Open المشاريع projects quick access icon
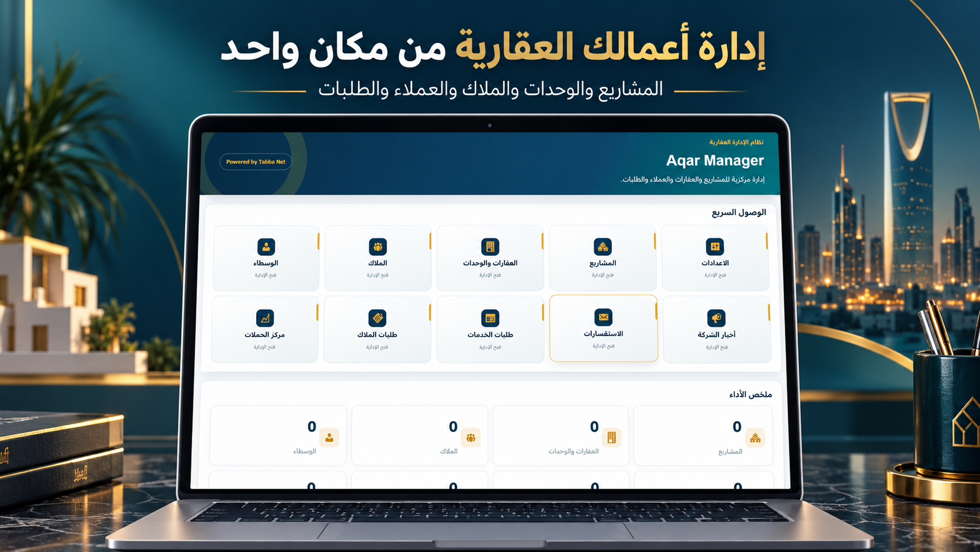980x552 pixels. (x=603, y=247)
